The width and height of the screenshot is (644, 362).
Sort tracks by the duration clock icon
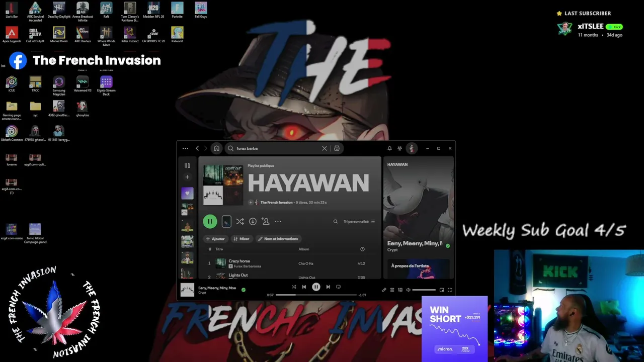click(x=362, y=249)
